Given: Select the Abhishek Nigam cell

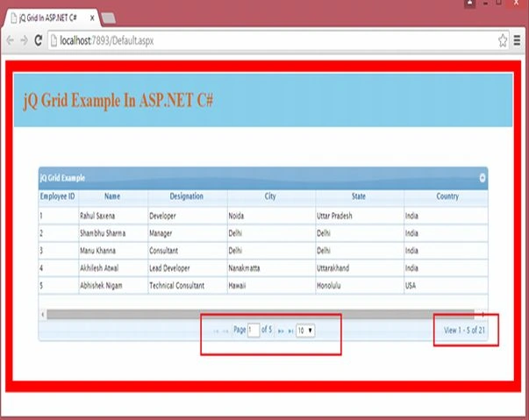Looking at the screenshot, I should click(113, 286).
